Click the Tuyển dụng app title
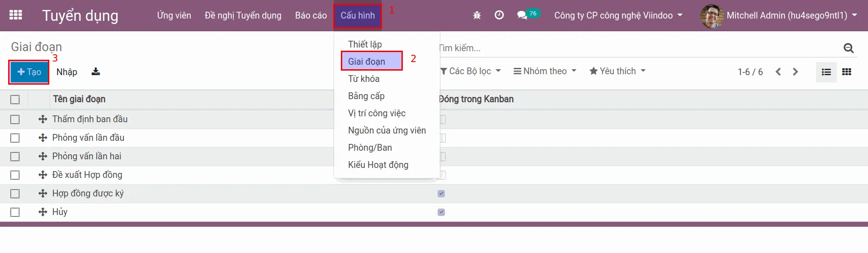Image resolution: width=868 pixels, height=253 pixels. (x=80, y=15)
